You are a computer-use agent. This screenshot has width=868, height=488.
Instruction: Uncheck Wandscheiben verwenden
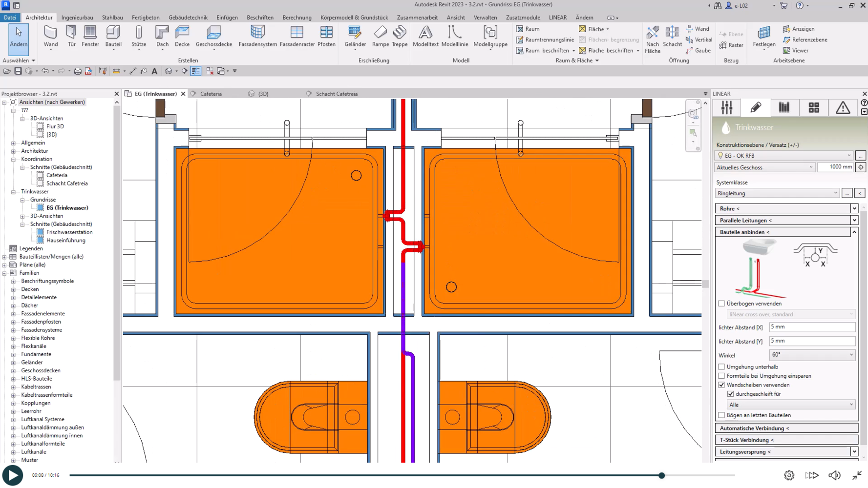tap(721, 385)
